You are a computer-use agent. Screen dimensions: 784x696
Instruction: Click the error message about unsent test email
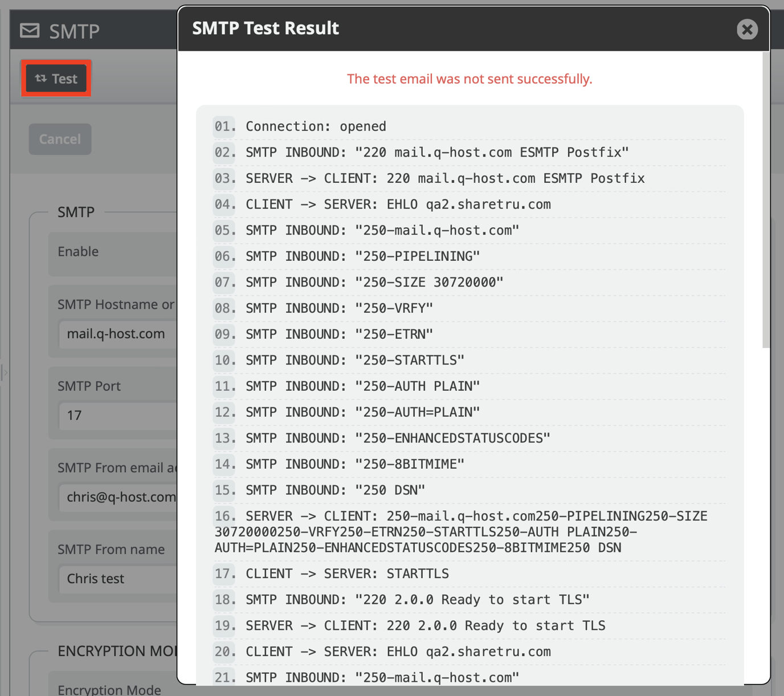[x=469, y=79]
